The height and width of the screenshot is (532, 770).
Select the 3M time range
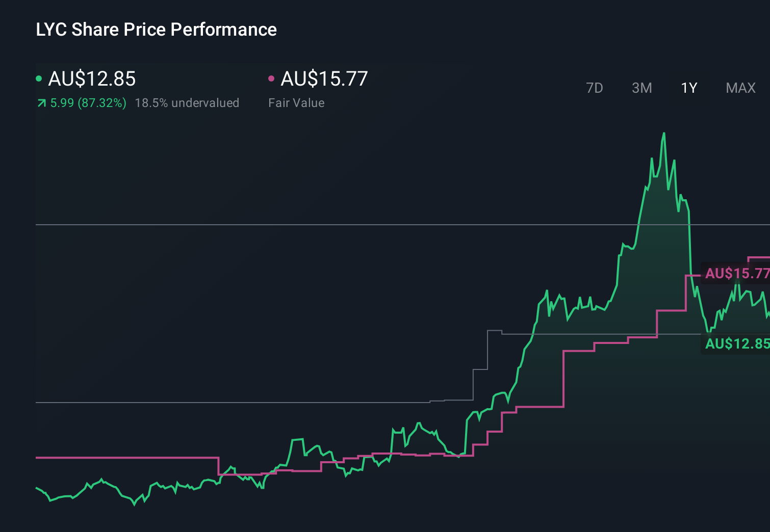pyautogui.click(x=641, y=88)
